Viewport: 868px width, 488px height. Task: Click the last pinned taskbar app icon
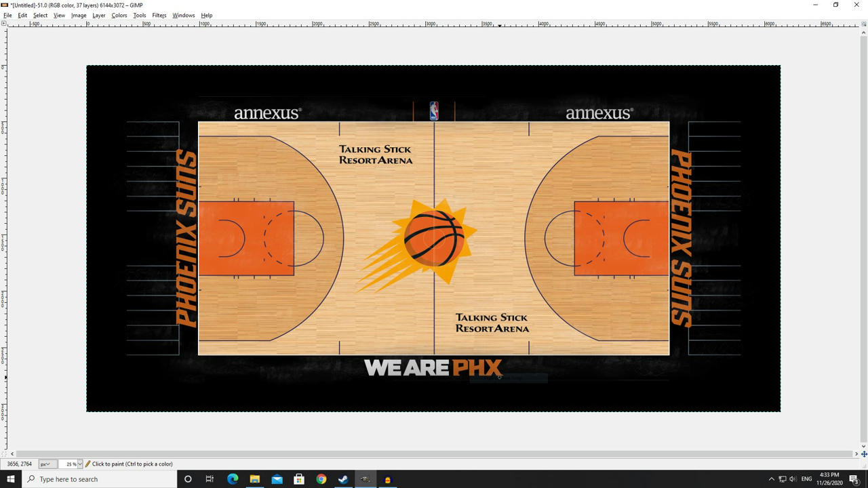pyautogui.click(x=388, y=479)
